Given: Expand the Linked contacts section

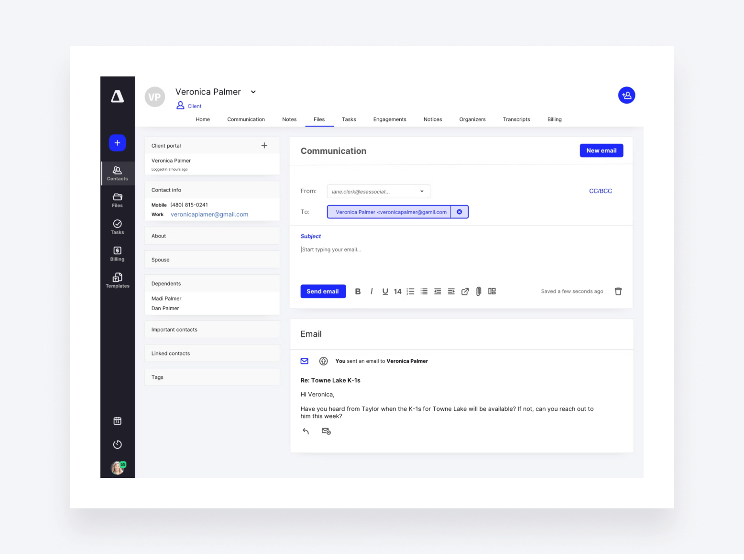Looking at the screenshot, I should pyautogui.click(x=212, y=354).
